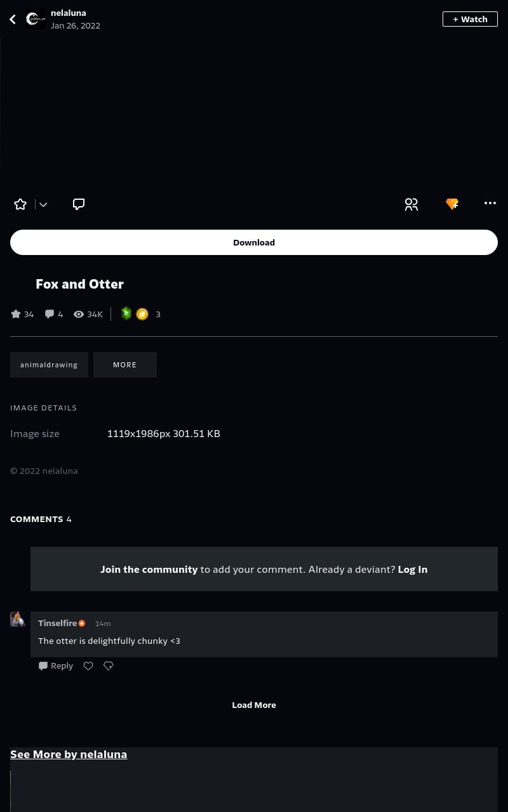508x812 pixels.
Task: Go back using the left arrow
Action: (13, 19)
